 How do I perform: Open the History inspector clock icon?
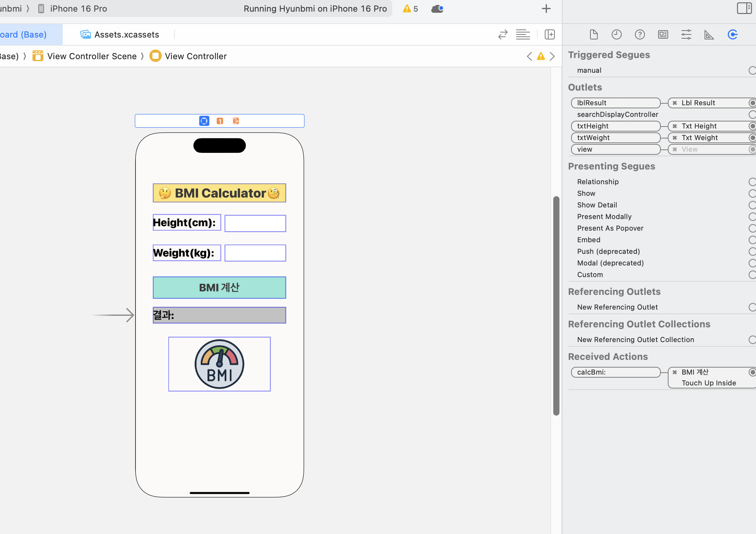point(616,34)
